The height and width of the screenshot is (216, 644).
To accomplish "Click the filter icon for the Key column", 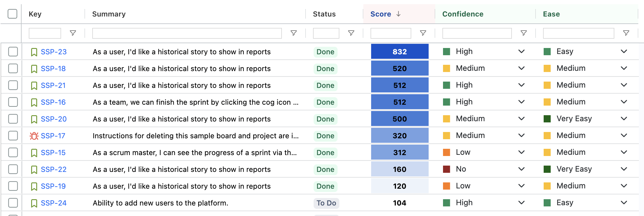I will pyautogui.click(x=73, y=33).
